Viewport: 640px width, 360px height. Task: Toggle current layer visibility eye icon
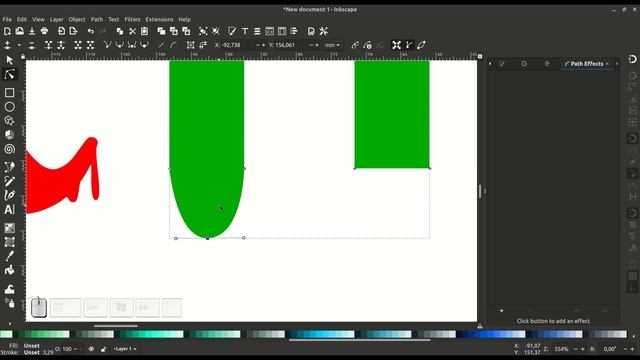click(x=91, y=349)
